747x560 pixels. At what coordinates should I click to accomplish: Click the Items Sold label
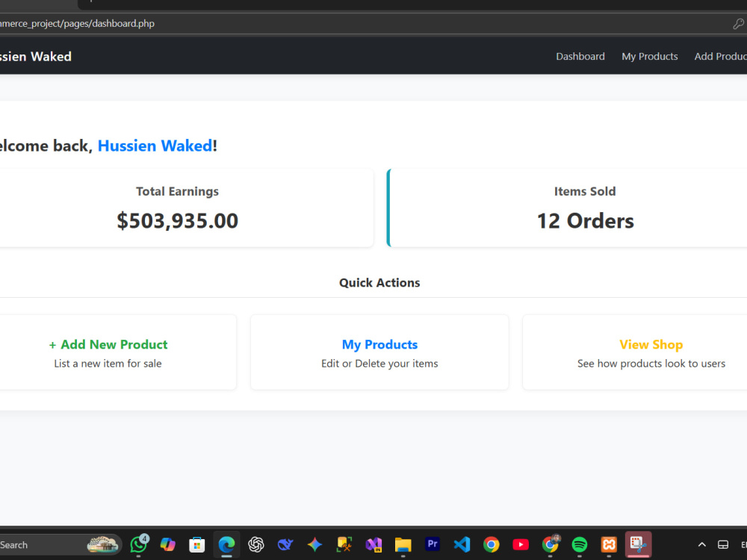coord(585,191)
